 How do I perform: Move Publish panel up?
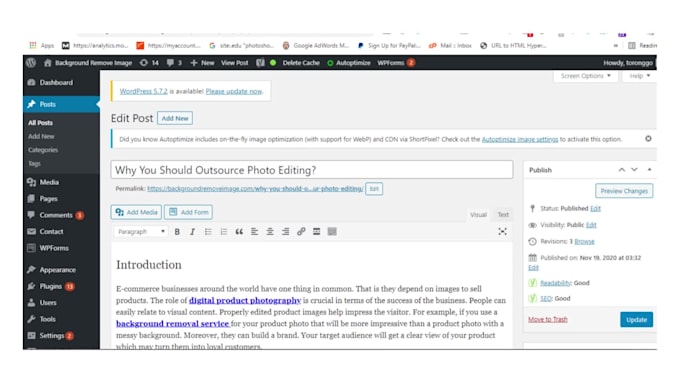click(x=622, y=170)
